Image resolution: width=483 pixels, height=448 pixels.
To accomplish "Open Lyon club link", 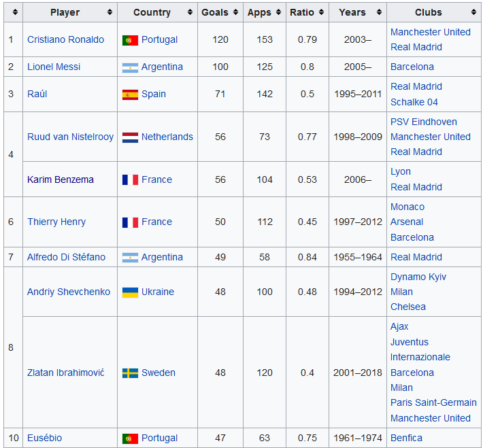I will tap(401, 171).
